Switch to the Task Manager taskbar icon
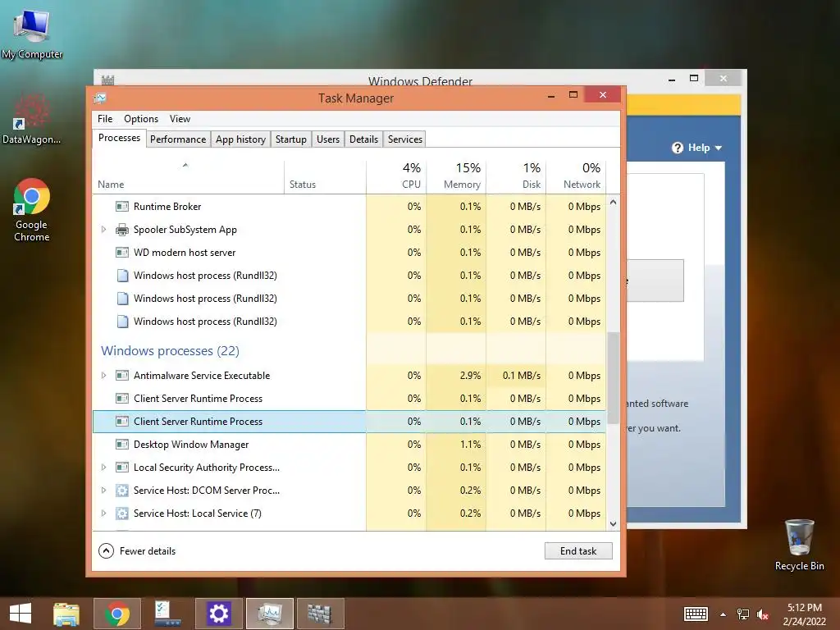 (269, 614)
